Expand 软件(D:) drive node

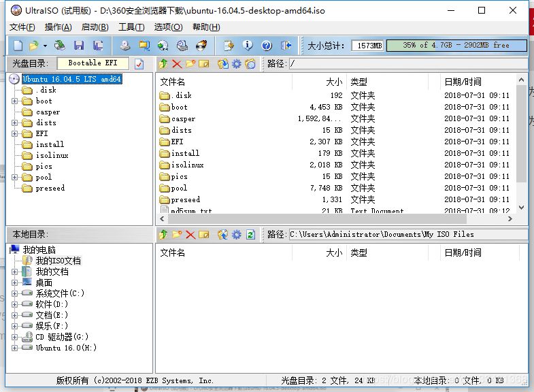14,304
